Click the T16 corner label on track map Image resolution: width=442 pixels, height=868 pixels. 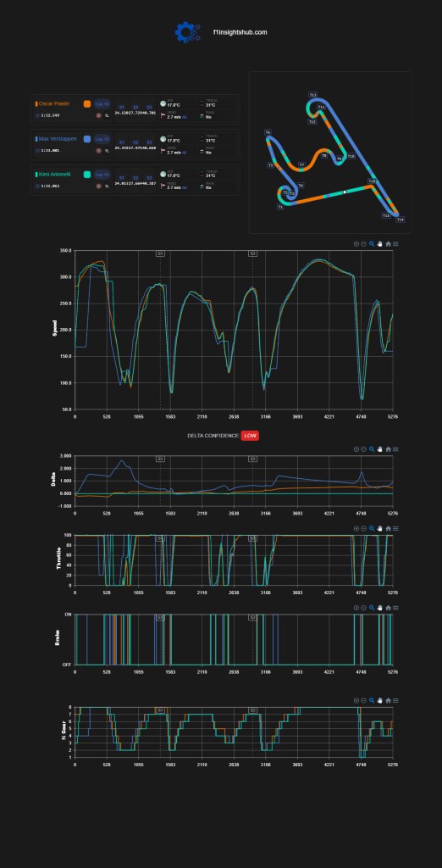tap(372, 181)
